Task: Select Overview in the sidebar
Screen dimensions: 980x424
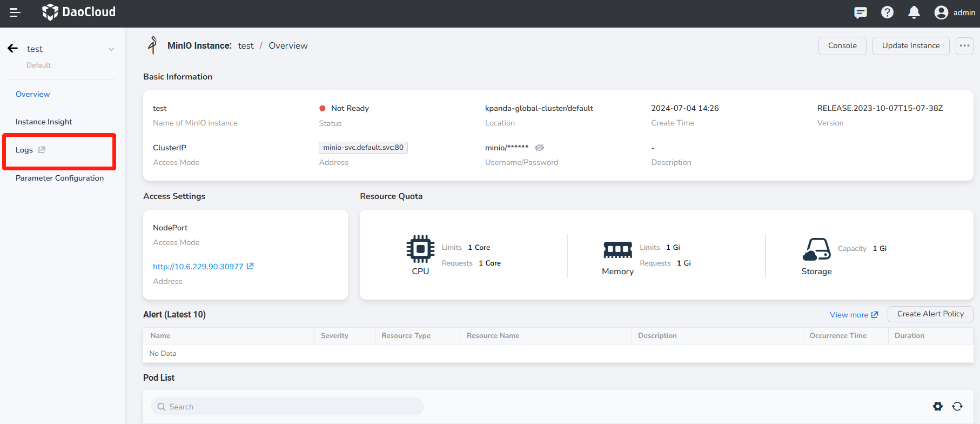Action: pos(33,94)
